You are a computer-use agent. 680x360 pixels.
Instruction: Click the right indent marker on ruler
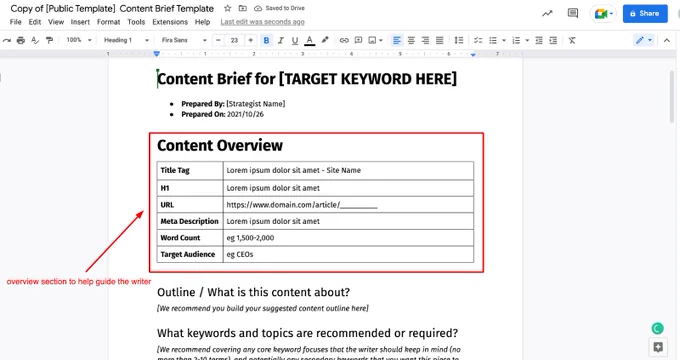click(473, 55)
